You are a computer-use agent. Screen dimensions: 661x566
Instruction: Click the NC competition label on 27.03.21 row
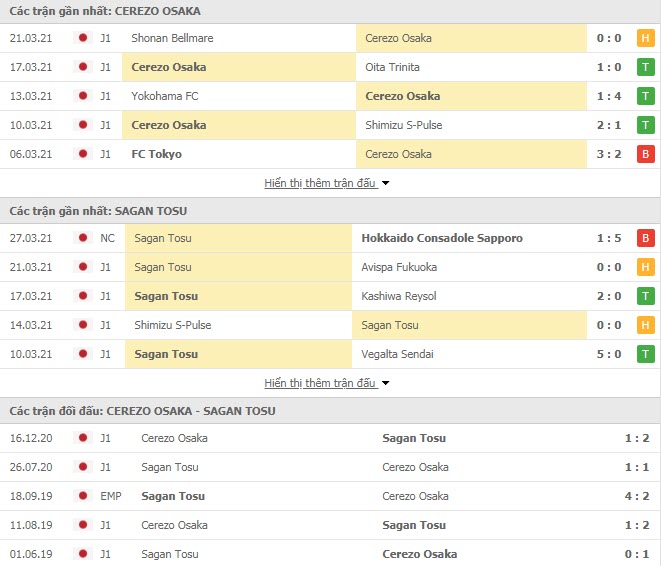[x=107, y=238]
